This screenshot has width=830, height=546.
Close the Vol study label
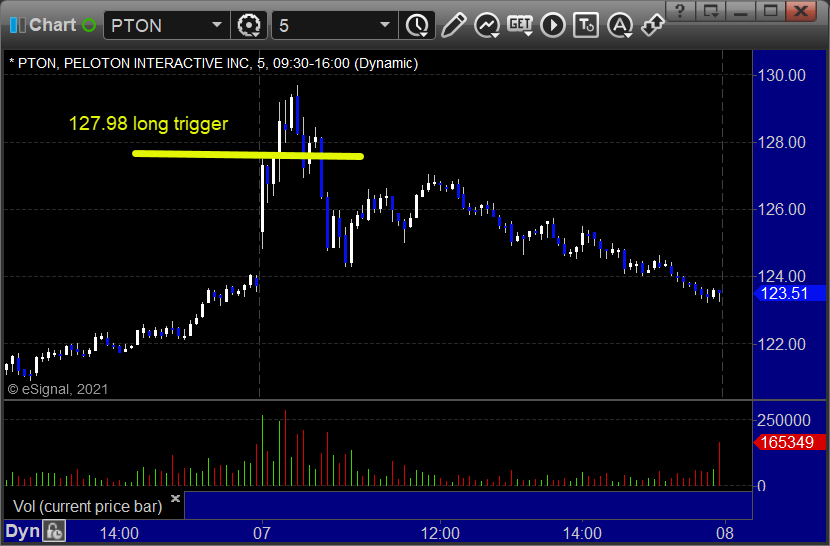(176, 498)
